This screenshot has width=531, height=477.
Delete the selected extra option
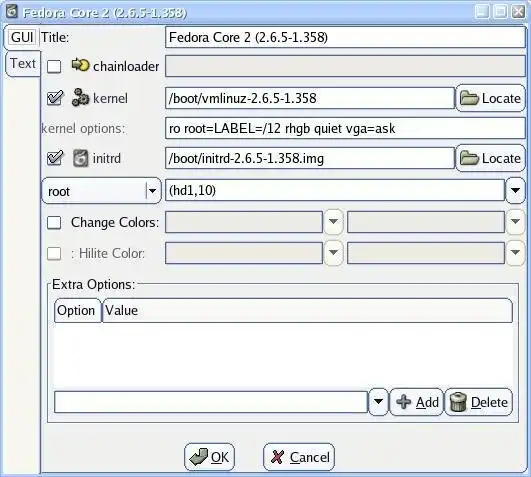pyautogui.click(x=478, y=402)
